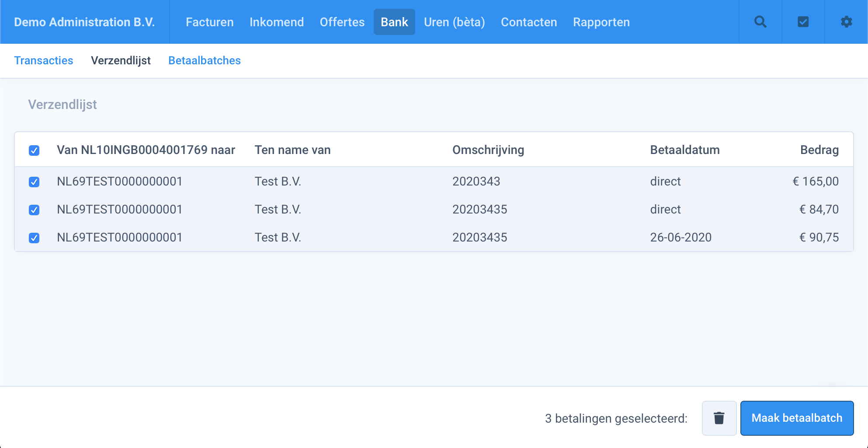Open the Facturen menu

(x=209, y=22)
